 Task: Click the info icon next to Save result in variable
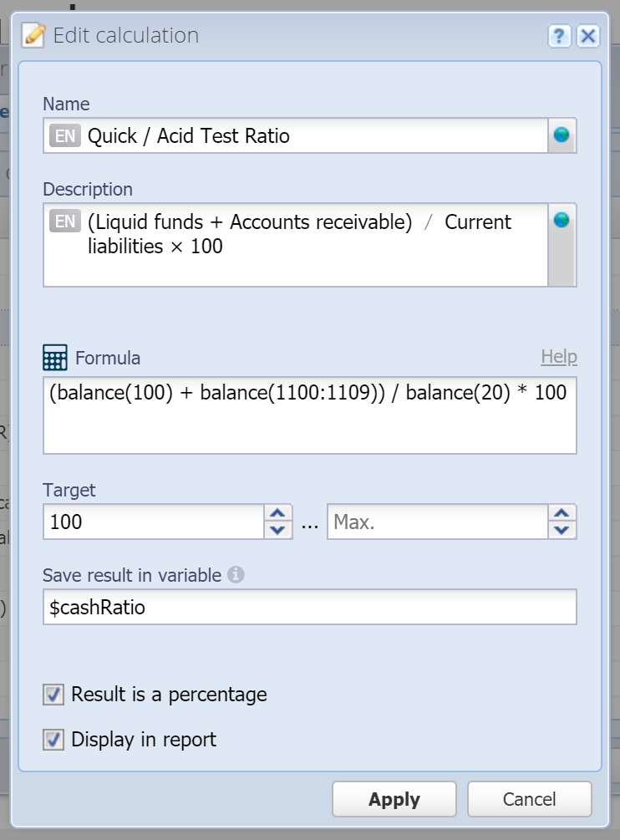236,575
